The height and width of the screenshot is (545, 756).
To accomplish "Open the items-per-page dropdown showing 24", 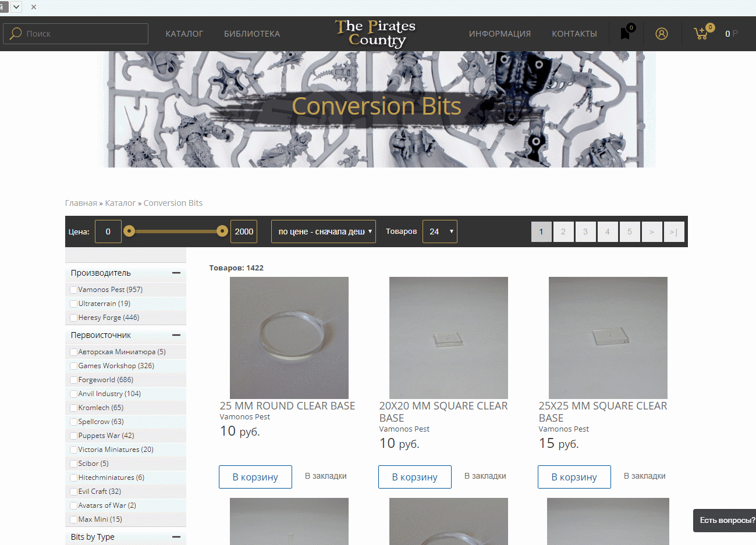I will [x=440, y=231].
